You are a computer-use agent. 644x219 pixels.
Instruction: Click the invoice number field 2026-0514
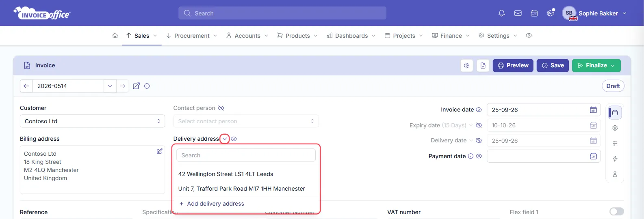(68, 86)
